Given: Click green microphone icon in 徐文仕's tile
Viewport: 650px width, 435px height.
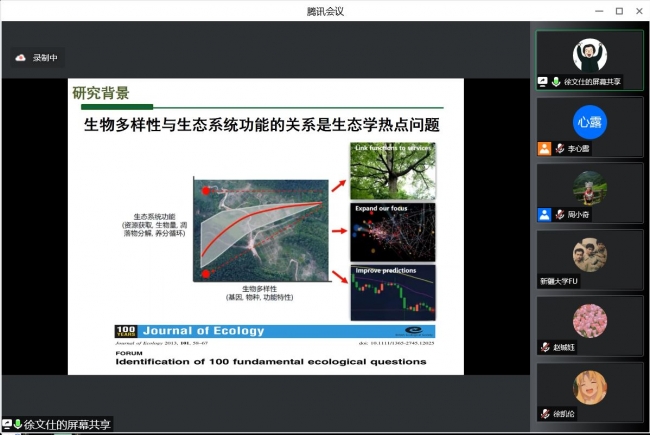Looking at the screenshot, I should (x=555, y=82).
